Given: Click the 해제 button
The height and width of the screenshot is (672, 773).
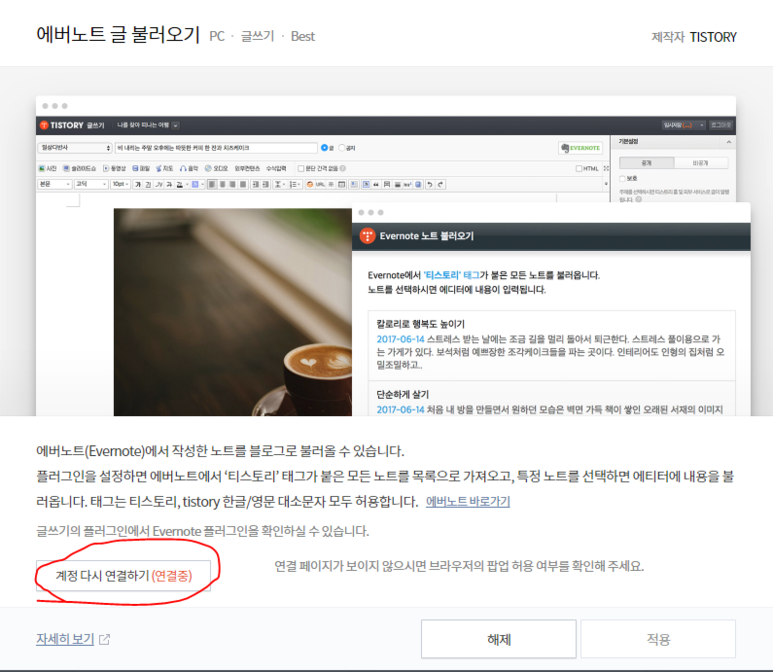Looking at the screenshot, I should [498, 639].
